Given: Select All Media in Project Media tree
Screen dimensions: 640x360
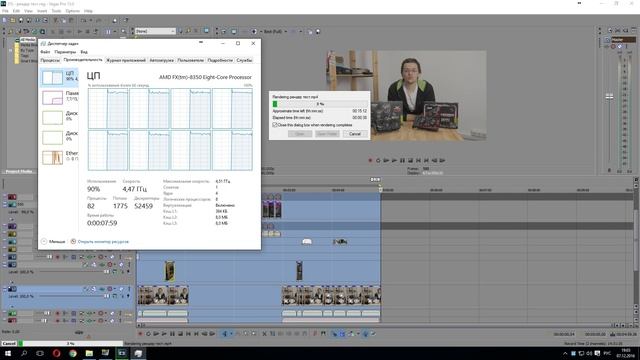Looking at the screenshot, I should click(x=27, y=40).
